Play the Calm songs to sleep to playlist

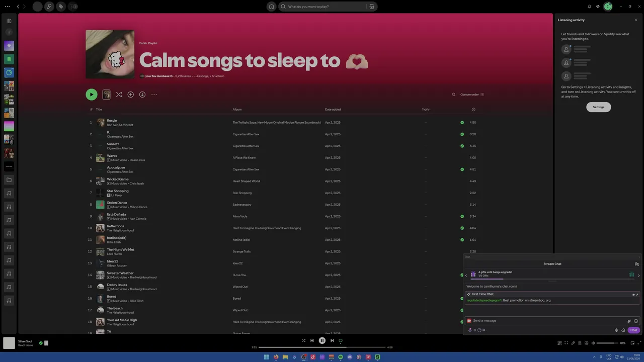[x=91, y=95]
